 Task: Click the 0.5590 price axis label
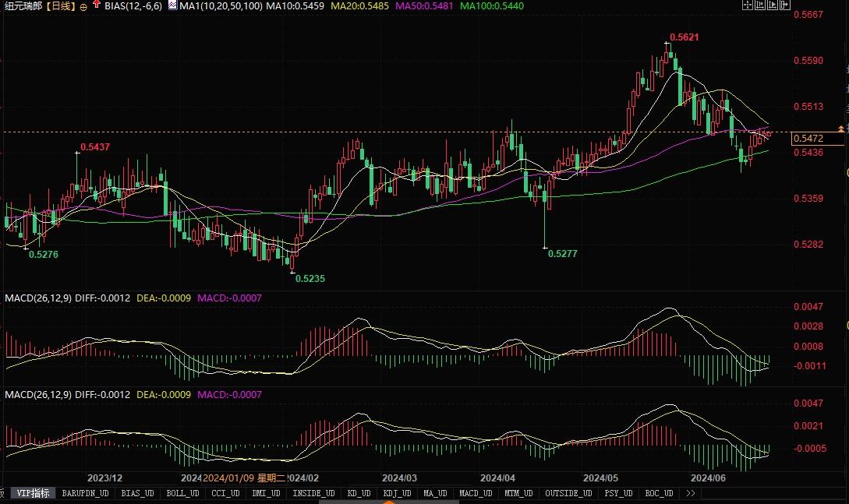point(808,61)
